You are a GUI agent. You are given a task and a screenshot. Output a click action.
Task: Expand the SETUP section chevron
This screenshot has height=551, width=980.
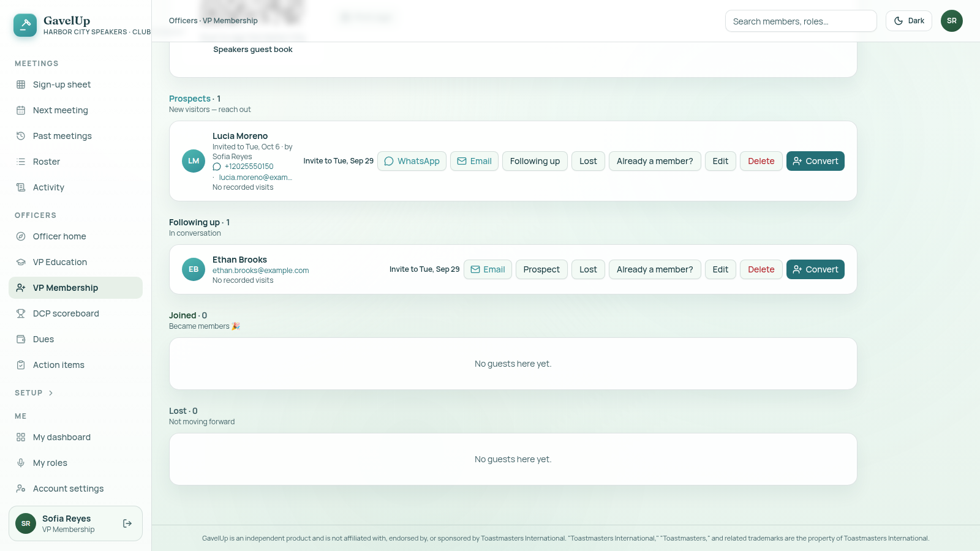51,393
